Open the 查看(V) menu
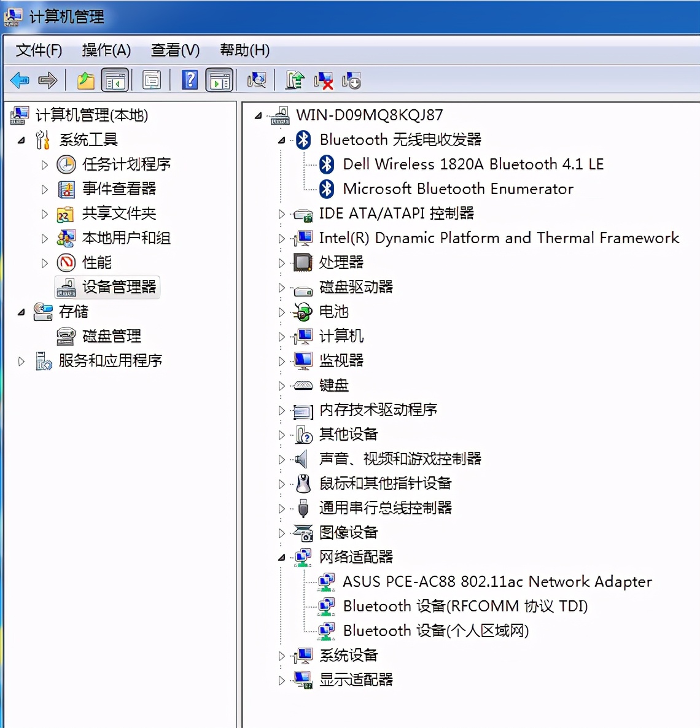The width and height of the screenshot is (700, 728). point(175,50)
